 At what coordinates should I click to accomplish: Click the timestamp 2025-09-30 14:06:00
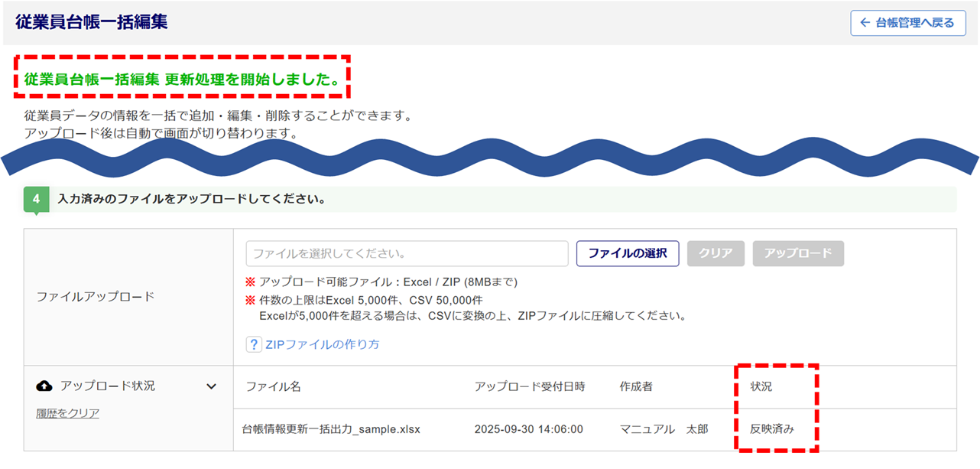pyautogui.click(x=529, y=429)
